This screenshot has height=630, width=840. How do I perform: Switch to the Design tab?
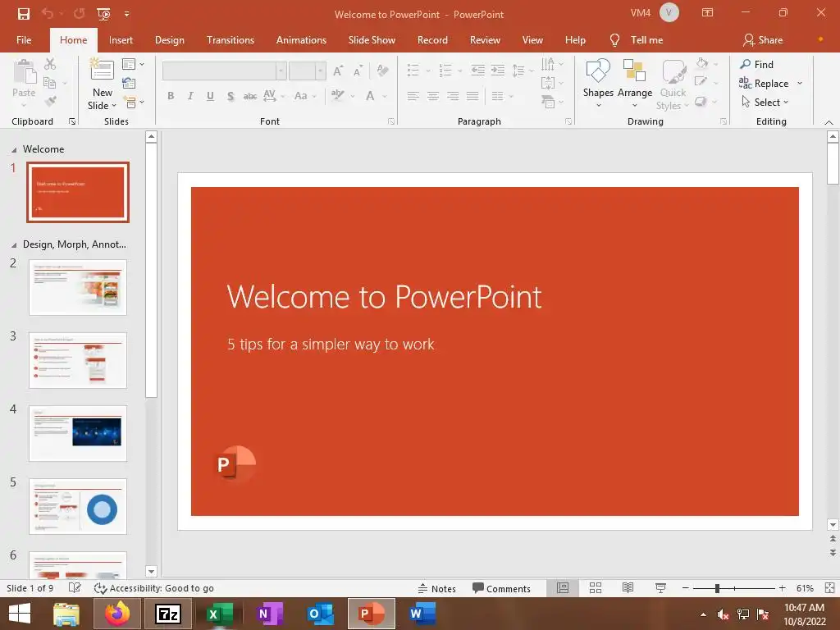coord(169,40)
